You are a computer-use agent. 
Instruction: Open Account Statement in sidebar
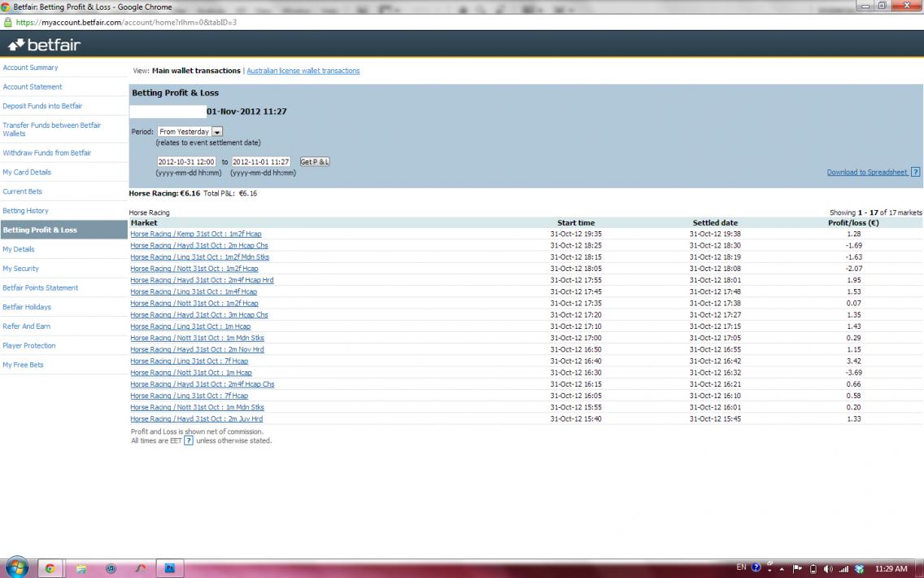coord(33,86)
